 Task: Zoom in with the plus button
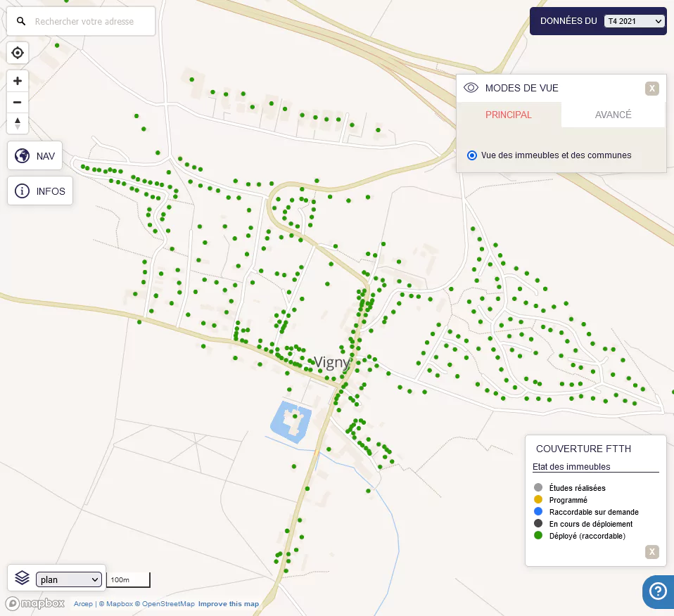[18, 81]
